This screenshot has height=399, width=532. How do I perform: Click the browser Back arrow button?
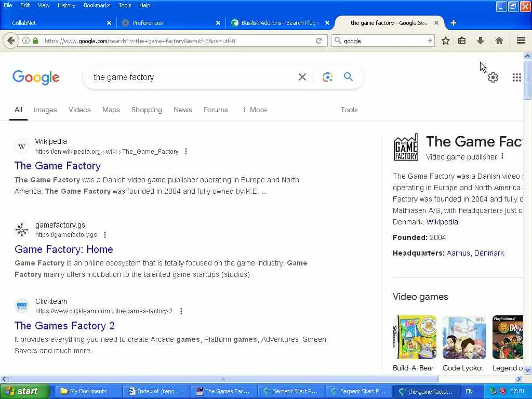[x=10, y=41]
